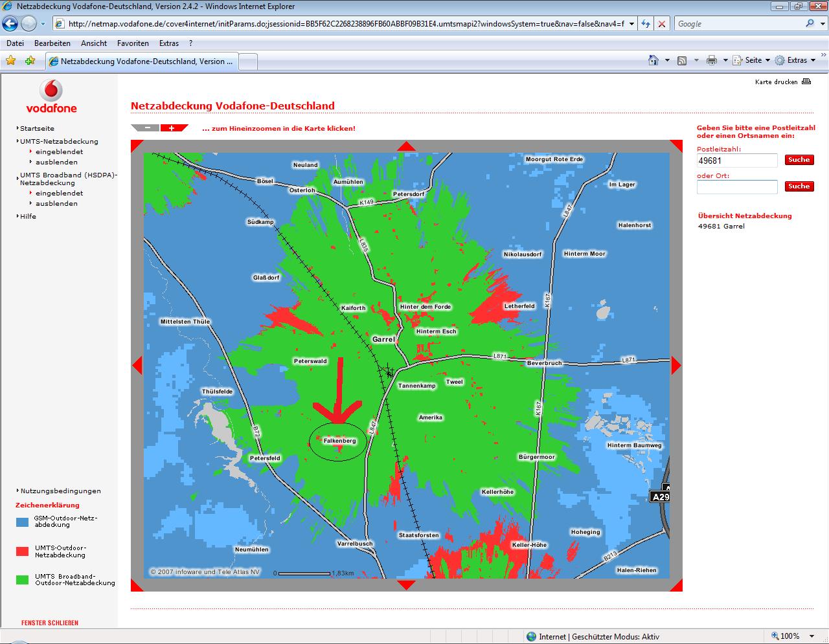Open the Ansicht menu

[x=94, y=43]
